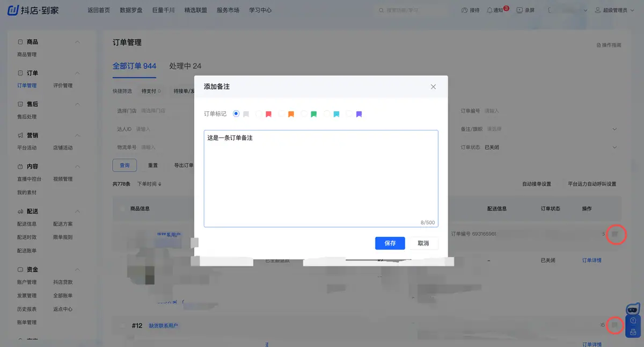Open 平台运力自动呼叫设置 link
644x347 pixels.
coord(592,184)
